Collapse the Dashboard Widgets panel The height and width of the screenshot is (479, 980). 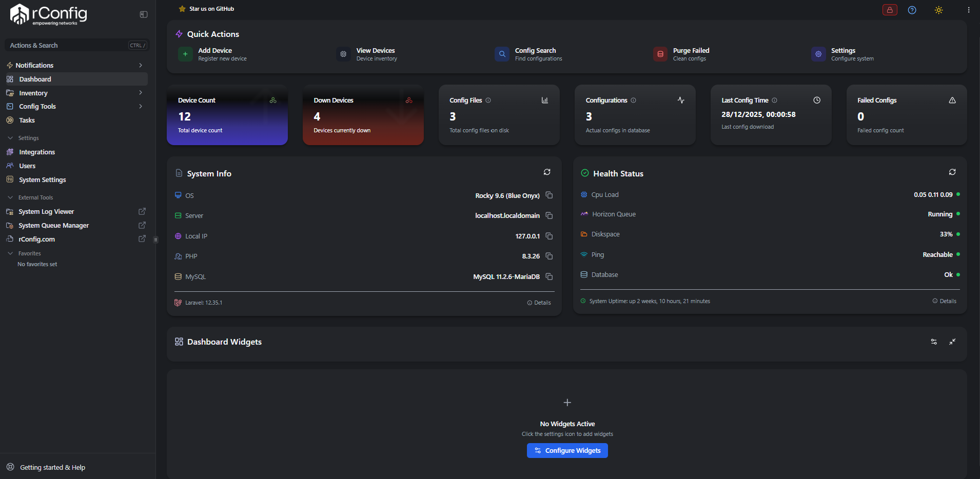(952, 342)
